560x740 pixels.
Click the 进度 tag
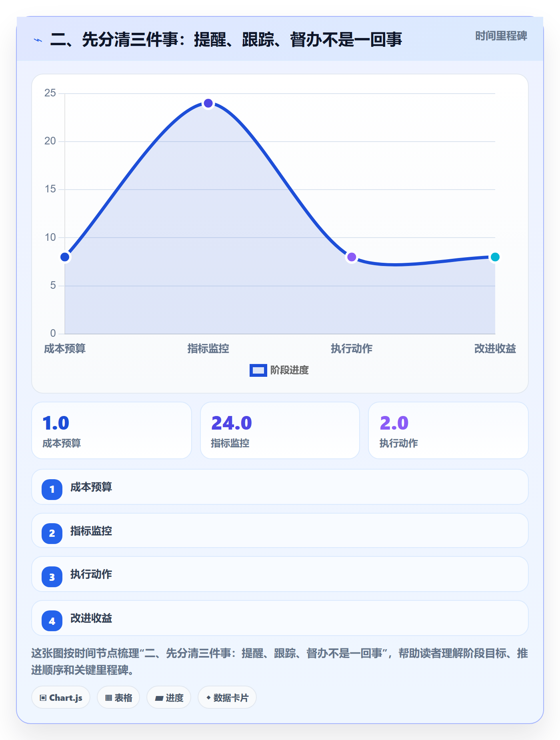click(169, 698)
